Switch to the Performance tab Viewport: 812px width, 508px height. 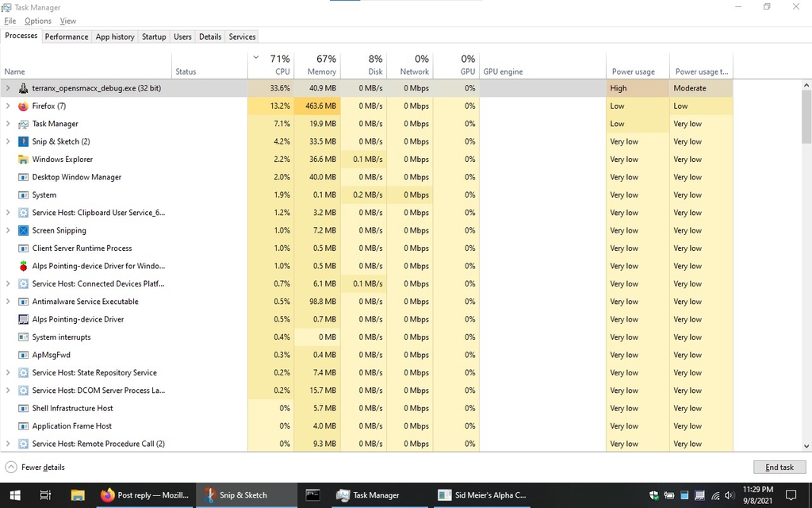[x=67, y=37]
